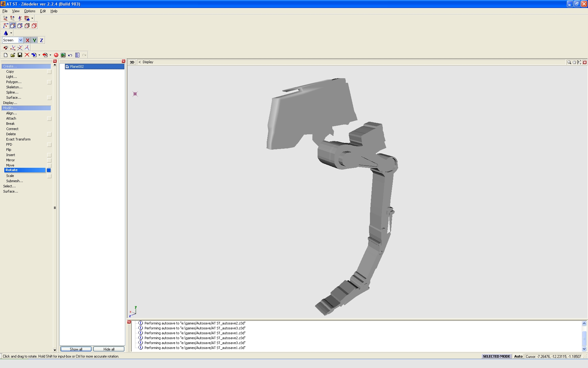Click the 3D viewport type tab
Screen dimensions: 588x368
tap(132, 62)
